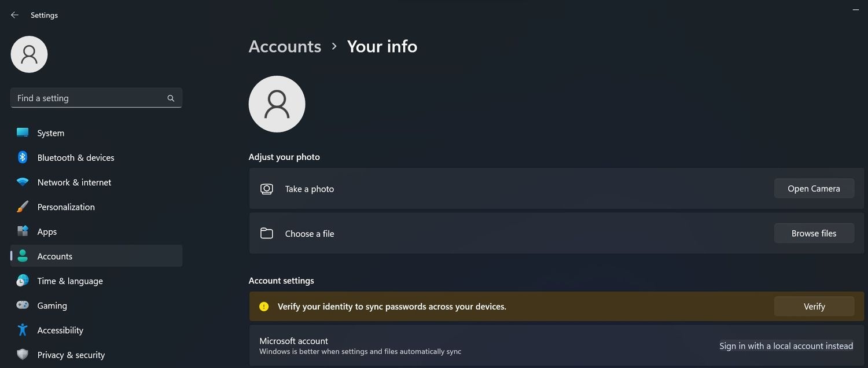This screenshot has width=868, height=368.
Task: Click the Verify button
Action: tap(814, 307)
